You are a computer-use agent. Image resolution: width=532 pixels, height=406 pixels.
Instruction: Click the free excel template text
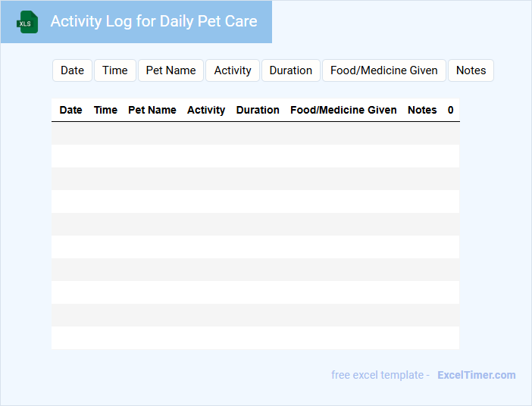(x=380, y=375)
